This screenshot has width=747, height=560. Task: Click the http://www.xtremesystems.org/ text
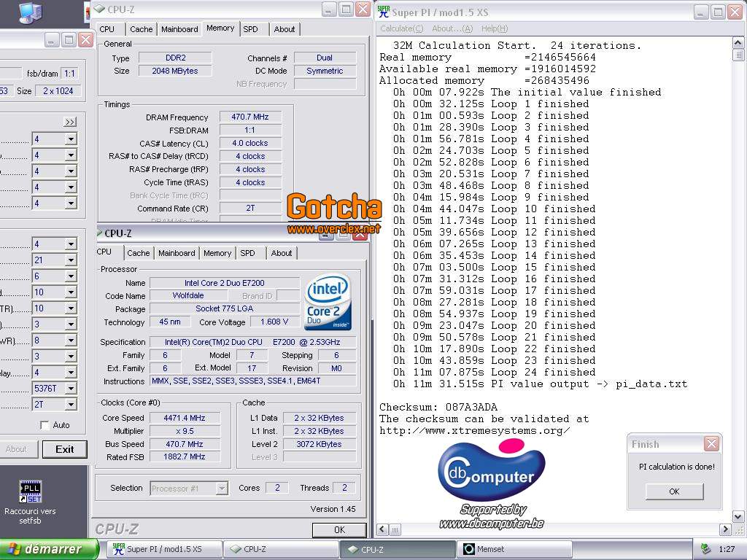[x=474, y=431]
